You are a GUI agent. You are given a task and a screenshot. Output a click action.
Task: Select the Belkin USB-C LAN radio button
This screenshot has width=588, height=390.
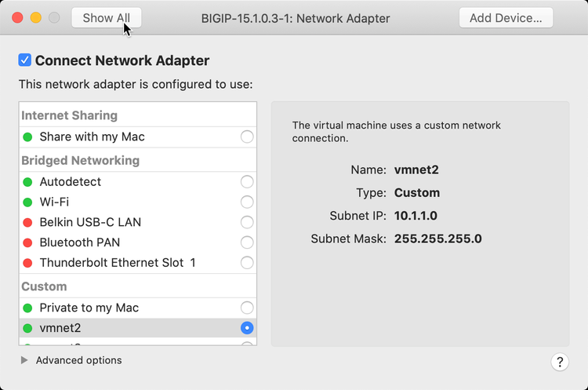(x=247, y=222)
